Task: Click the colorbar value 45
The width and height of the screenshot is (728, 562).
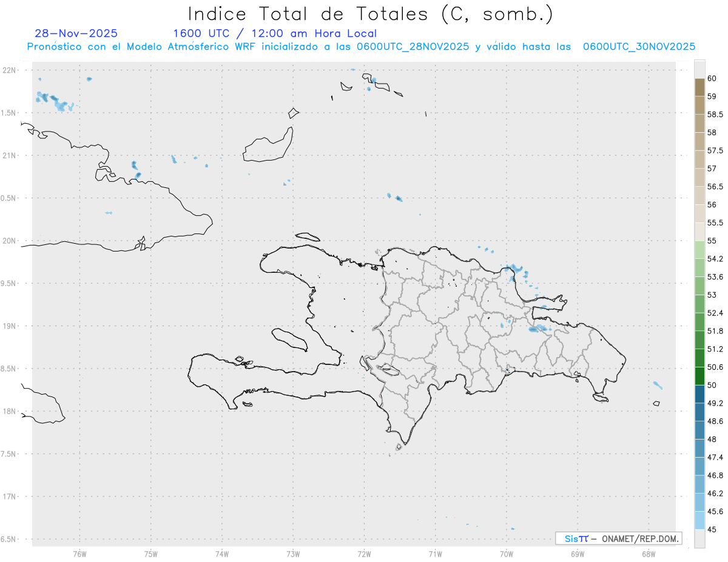Action: (712, 529)
